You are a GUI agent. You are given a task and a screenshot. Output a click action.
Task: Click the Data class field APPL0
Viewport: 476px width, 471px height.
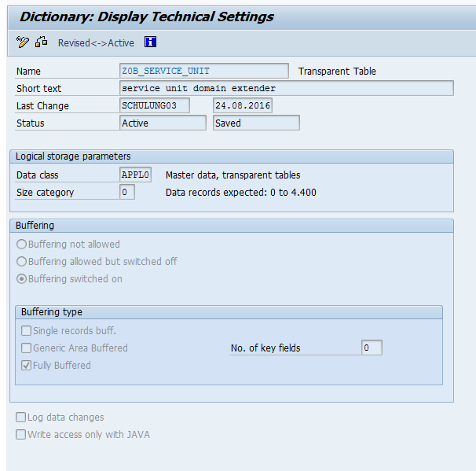[x=135, y=175]
